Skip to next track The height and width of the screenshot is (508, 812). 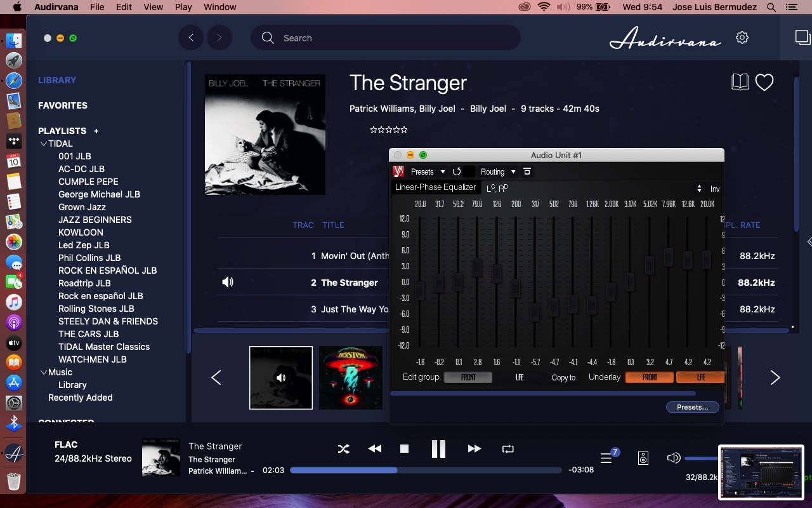(x=474, y=449)
